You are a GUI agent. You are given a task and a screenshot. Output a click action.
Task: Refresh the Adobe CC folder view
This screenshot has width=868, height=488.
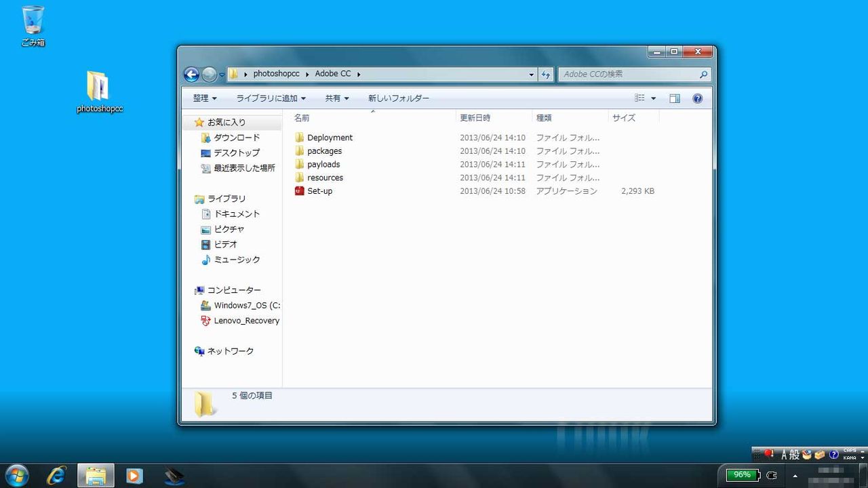546,75
